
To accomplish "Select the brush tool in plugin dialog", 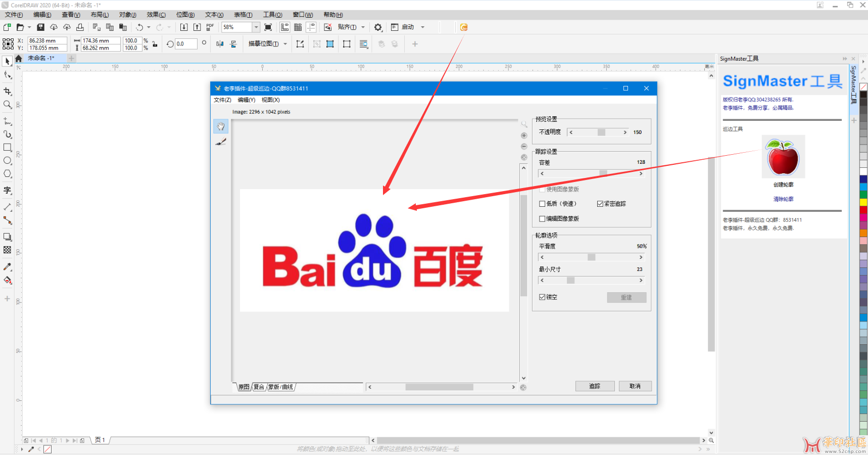I will pyautogui.click(x=221, y=142).
